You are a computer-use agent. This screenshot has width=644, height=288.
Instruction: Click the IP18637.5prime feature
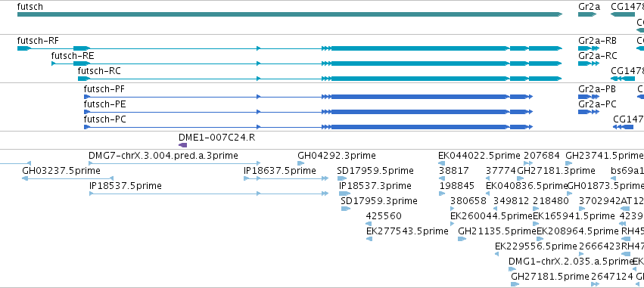point(286,178)
